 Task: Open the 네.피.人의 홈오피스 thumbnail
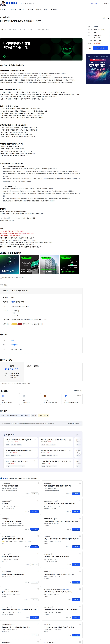tap(70, 265)
